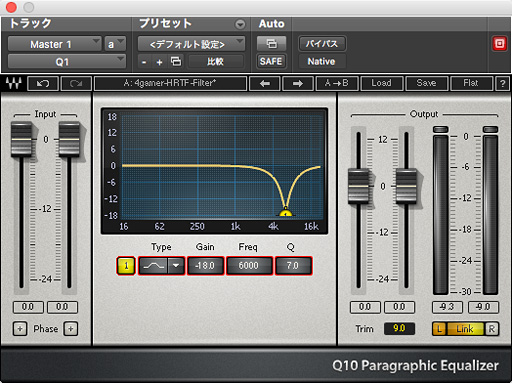Screen dimensions: 512x383
Task: Click the Waves redo arrow icon
Action: (76, 83)
